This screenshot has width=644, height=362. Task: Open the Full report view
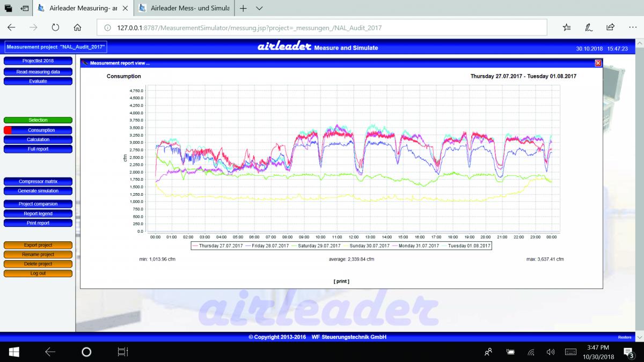tap(38, 149)
